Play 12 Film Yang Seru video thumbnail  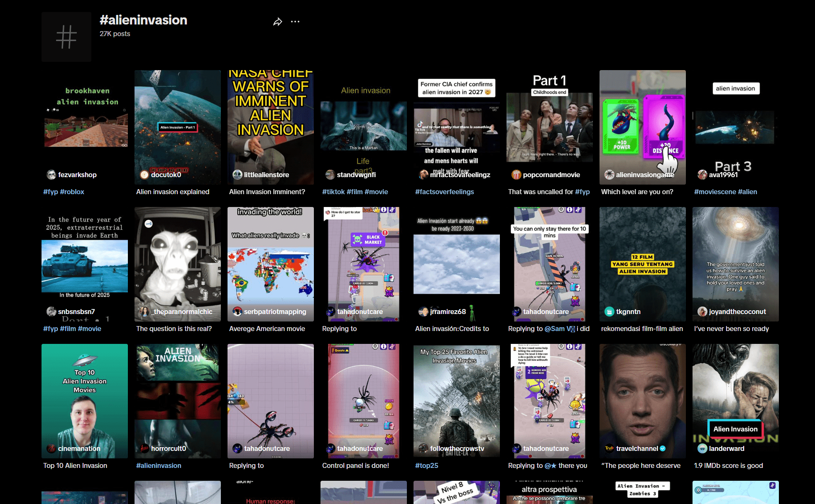coord(643,264)
